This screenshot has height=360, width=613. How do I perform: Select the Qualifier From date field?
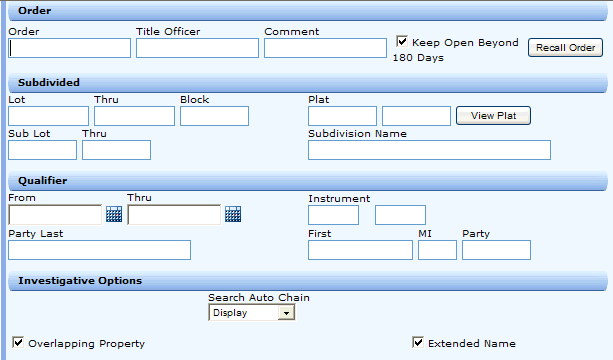coord(55,215)
